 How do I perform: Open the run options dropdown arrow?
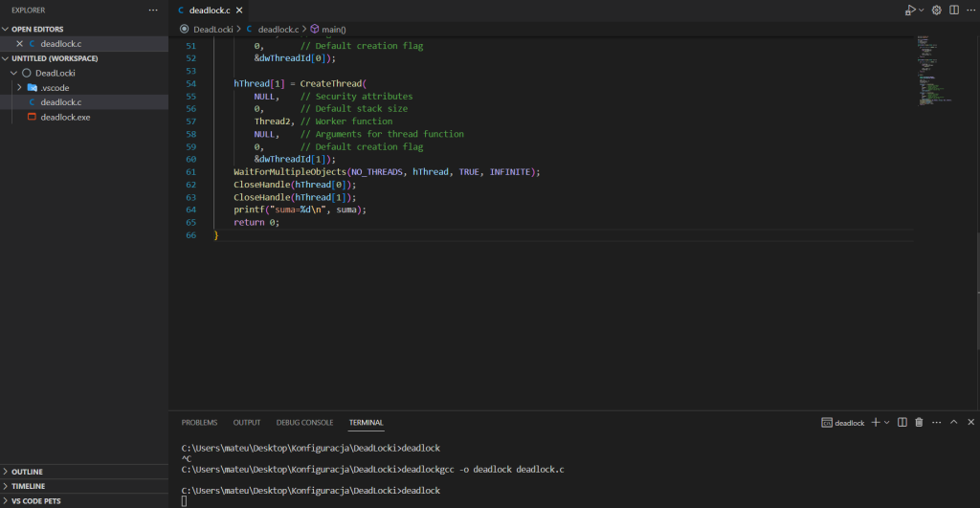(x=922, y=10)
